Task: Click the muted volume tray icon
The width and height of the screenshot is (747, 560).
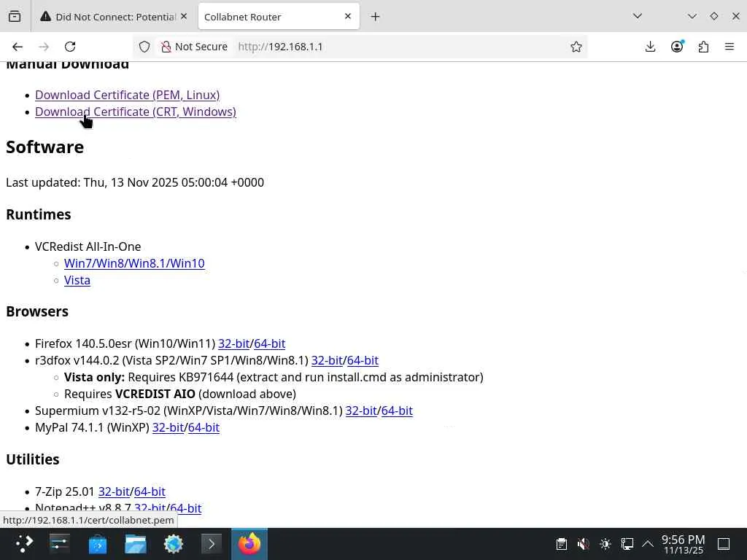Action: point(583,544)
